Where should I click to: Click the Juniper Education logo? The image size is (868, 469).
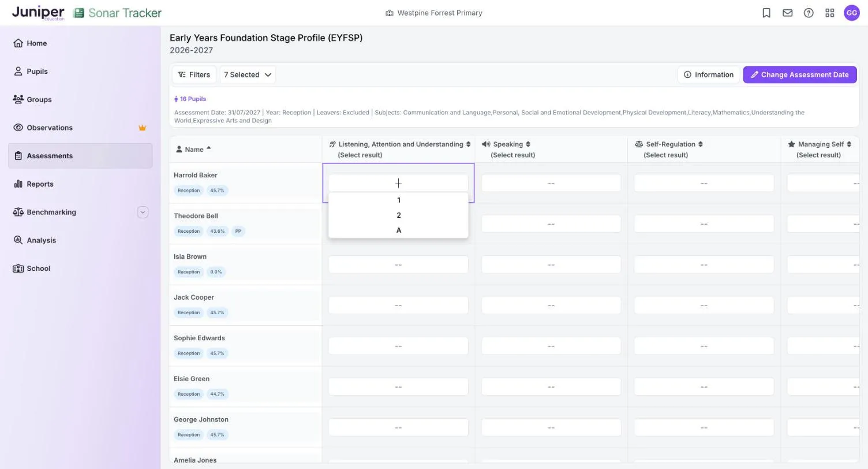(38, 13)
